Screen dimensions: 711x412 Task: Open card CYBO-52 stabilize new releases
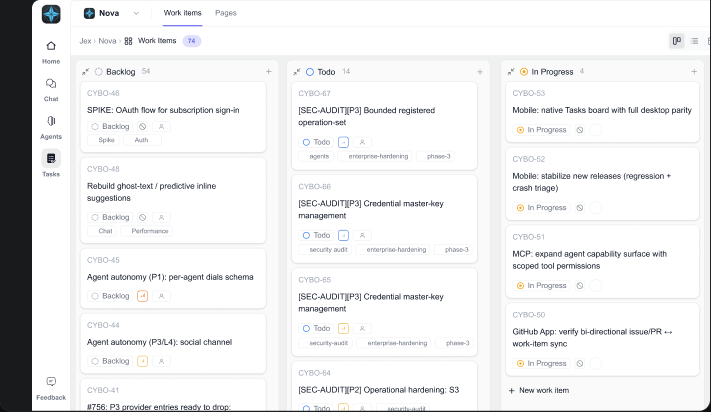pyautogui.click(x=602, y=184)
